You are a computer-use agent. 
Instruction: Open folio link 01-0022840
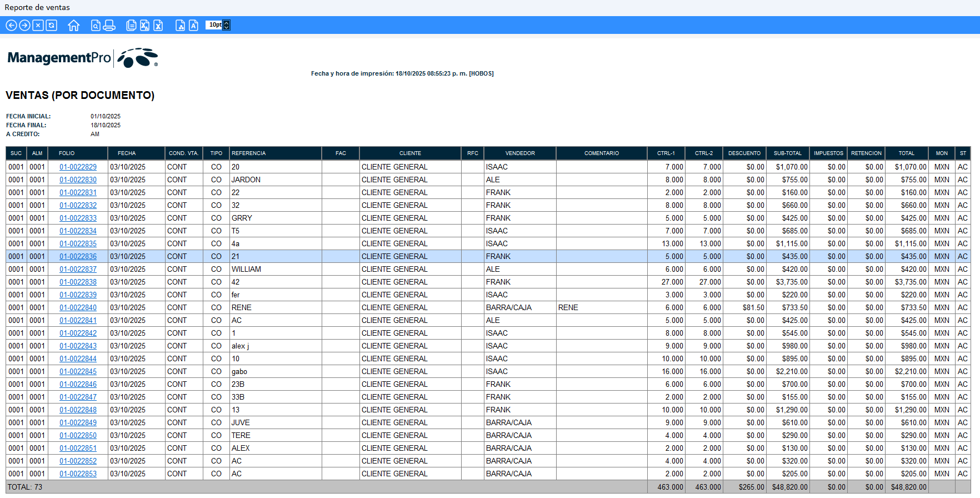point(78,307)
